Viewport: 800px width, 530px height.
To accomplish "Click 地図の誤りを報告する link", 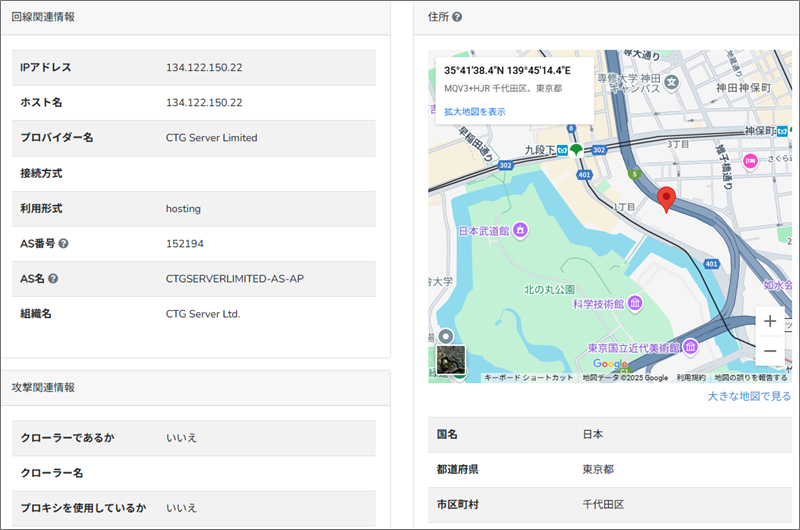I will 751,377.
